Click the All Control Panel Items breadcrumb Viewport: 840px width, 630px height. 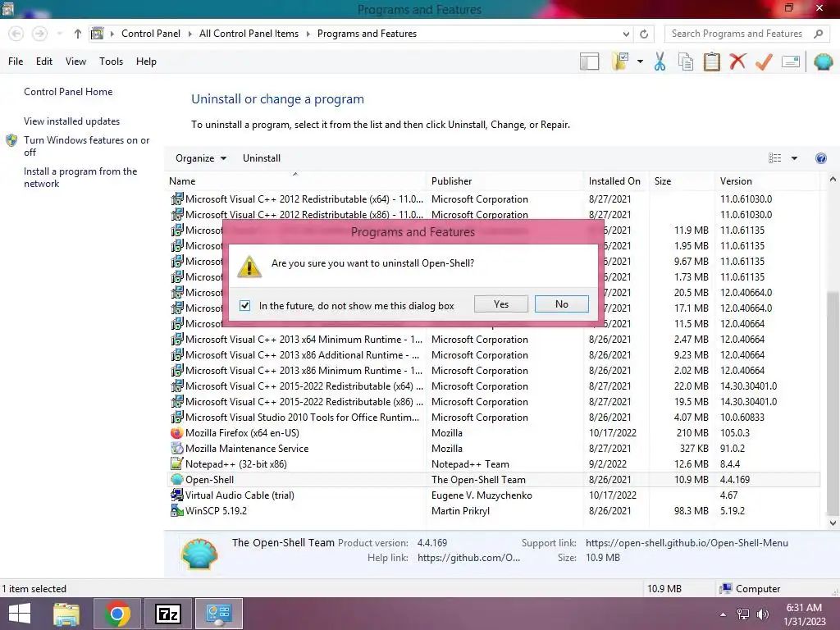[x=249, y=34]
